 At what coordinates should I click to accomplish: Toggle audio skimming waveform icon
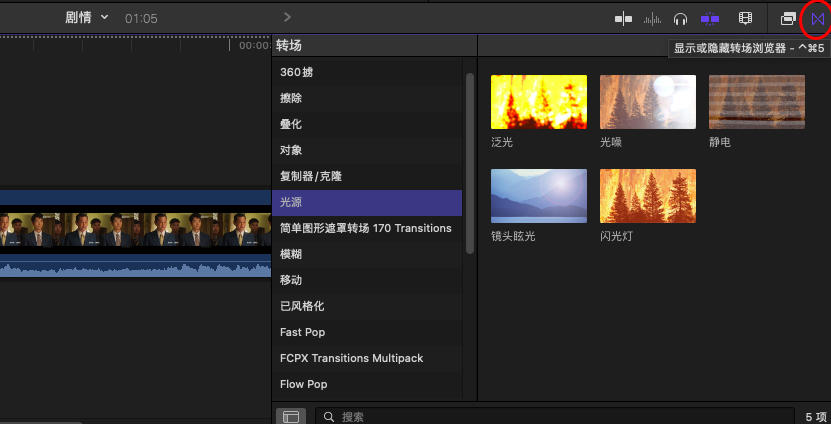coord(652,20)
